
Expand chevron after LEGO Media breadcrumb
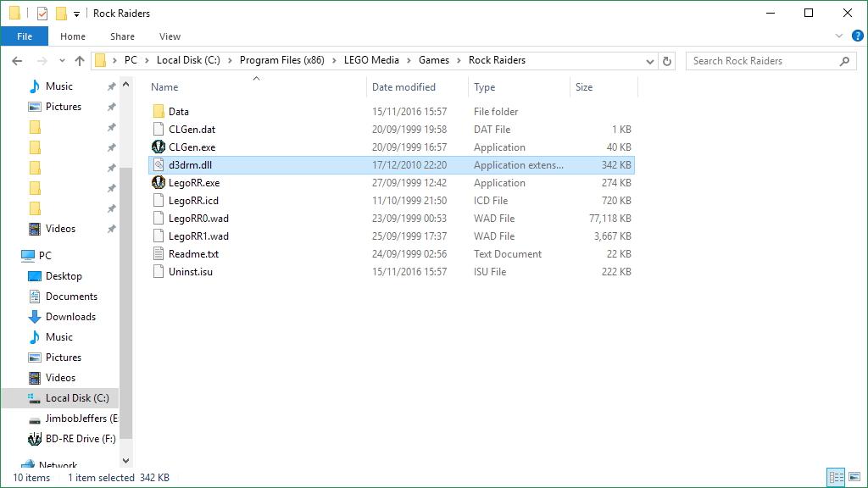pos(409,60)
